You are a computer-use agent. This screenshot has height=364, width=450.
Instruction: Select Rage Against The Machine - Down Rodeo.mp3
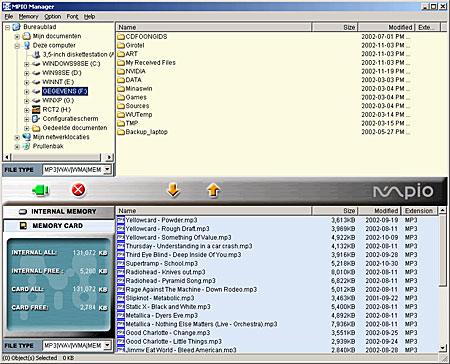coord(191,290)
